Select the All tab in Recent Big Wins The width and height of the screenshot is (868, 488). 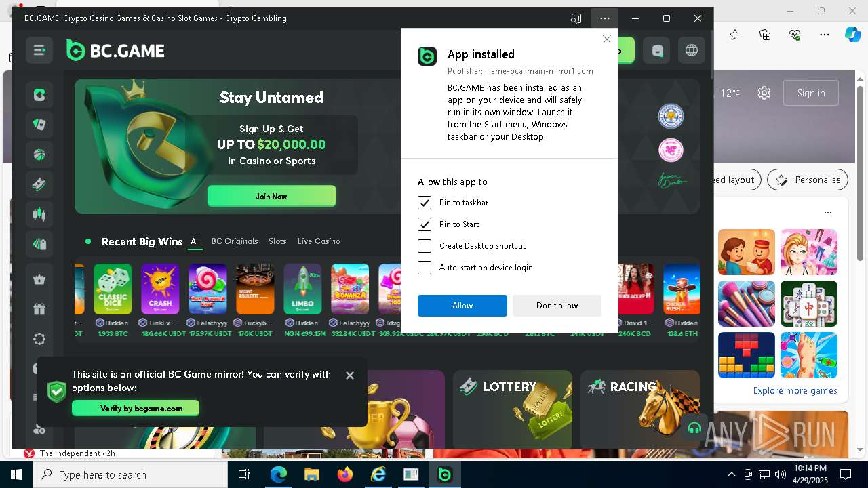pos(195,241)
